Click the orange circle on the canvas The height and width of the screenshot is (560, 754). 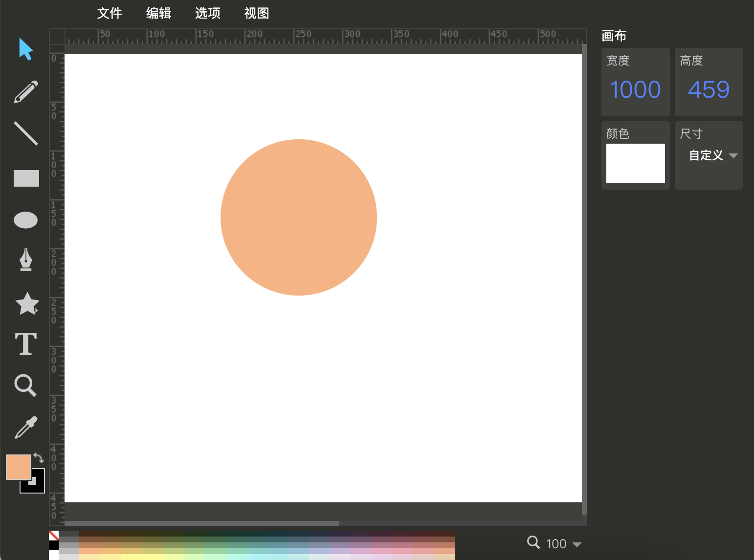(x=299, y=217)
